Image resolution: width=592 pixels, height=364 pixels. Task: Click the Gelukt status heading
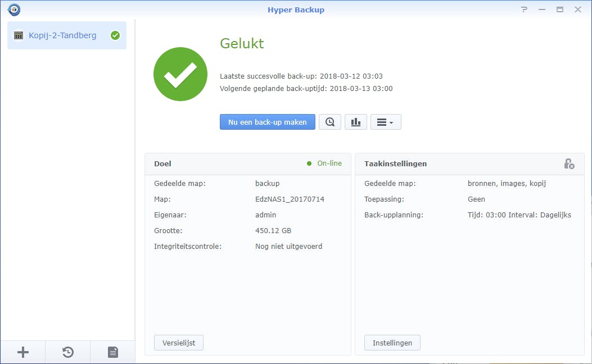pyautogui.click(x=242, y=43)
